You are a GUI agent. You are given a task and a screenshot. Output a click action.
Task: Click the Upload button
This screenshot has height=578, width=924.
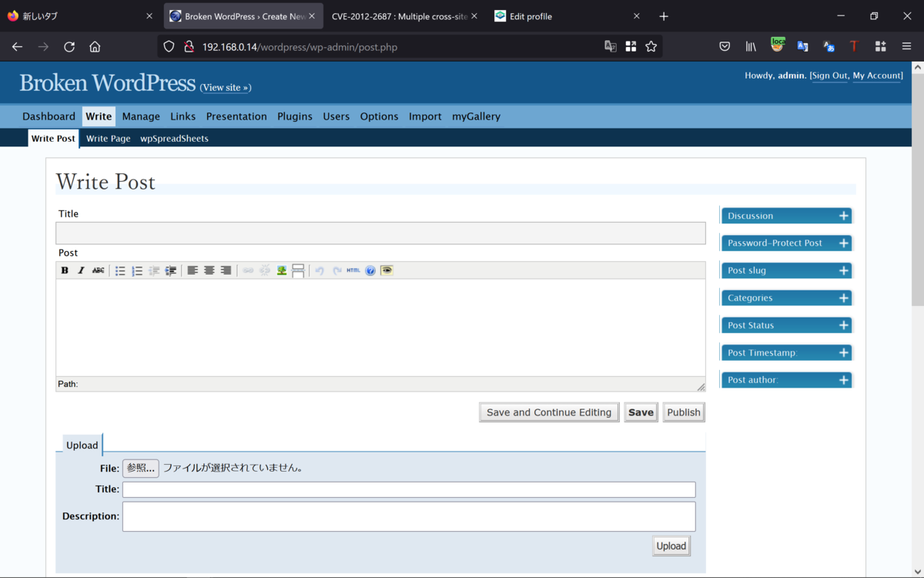coord(671,546)
